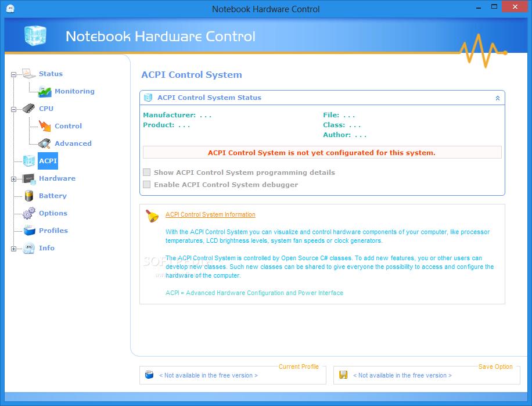Go to the Battery page
This screenshot has width=532, height=406.
coord(53,196)
